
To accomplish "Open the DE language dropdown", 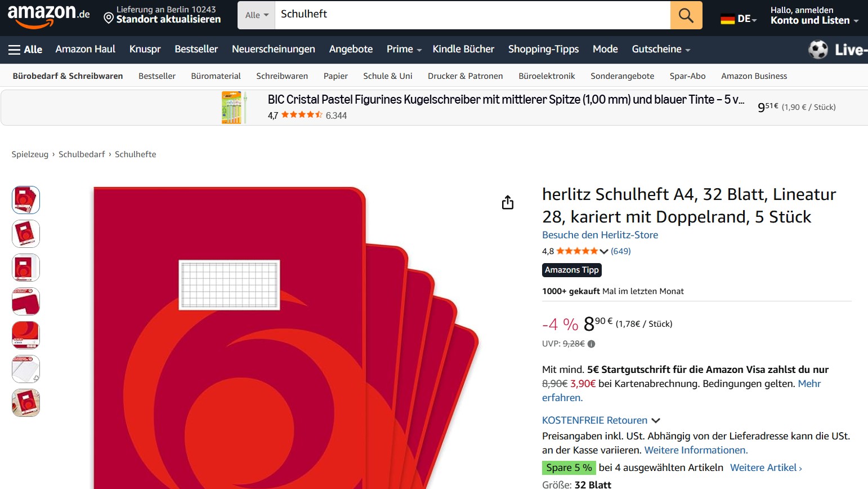I will pos(739,19).
